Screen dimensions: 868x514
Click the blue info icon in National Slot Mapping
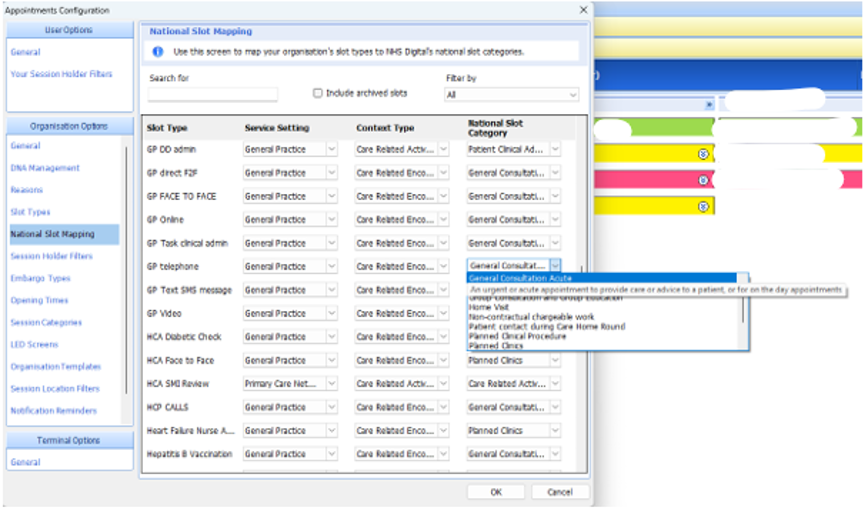click(158, 51)
